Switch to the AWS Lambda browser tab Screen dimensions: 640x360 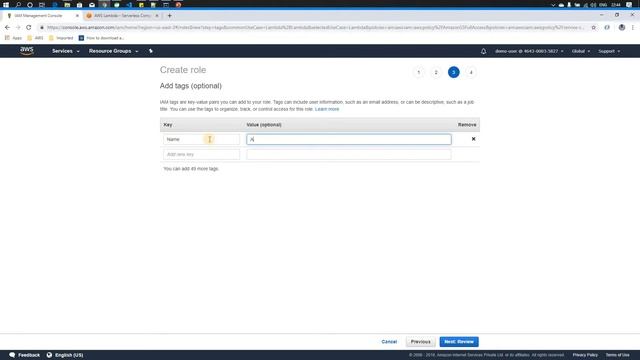point(122,16)
